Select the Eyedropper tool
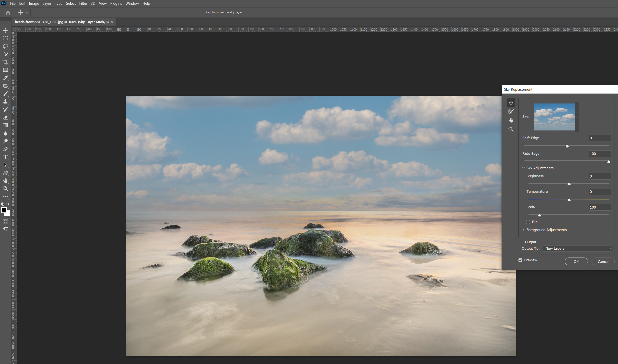This screenshot has width=618, height=364. pos(5,78)
